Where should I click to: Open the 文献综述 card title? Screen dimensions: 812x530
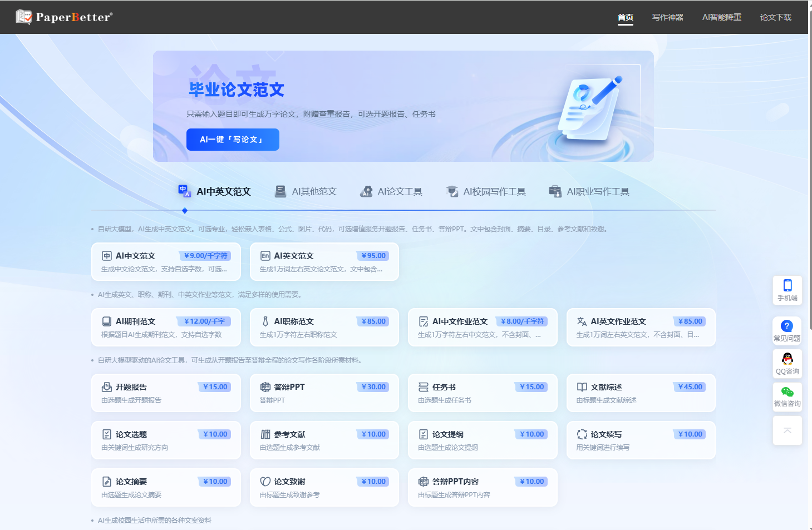point(607,387)
